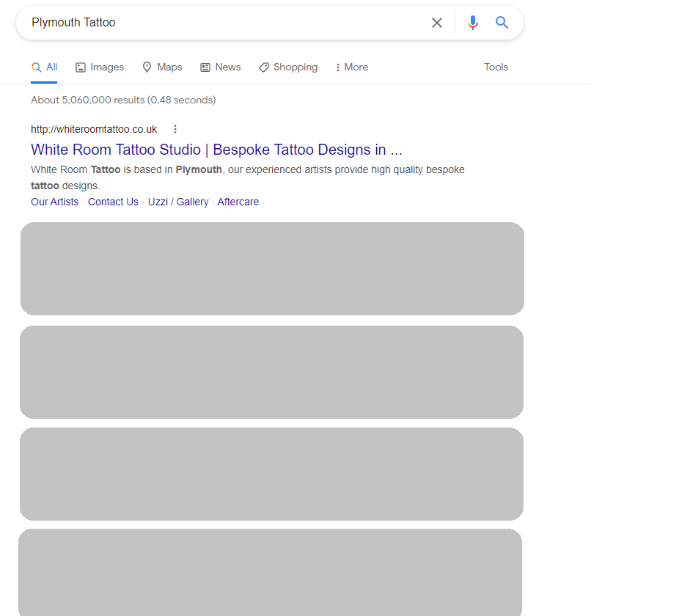Switch to the Images tab

coord(100,67)
